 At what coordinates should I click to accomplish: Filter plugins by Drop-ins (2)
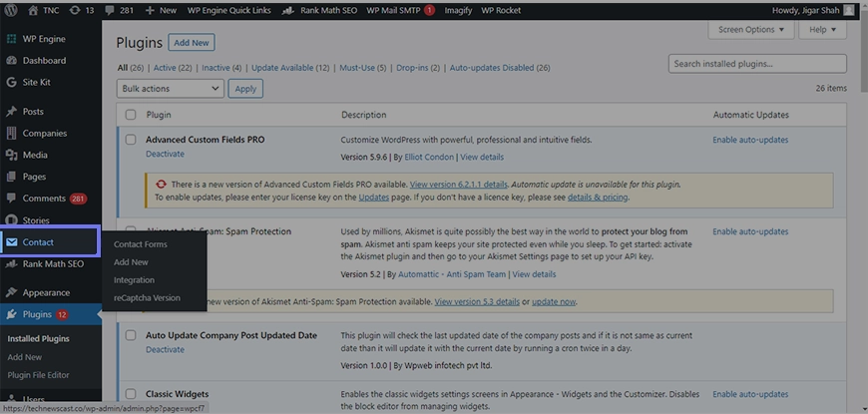pyautogui.click(x=418, y=68)
